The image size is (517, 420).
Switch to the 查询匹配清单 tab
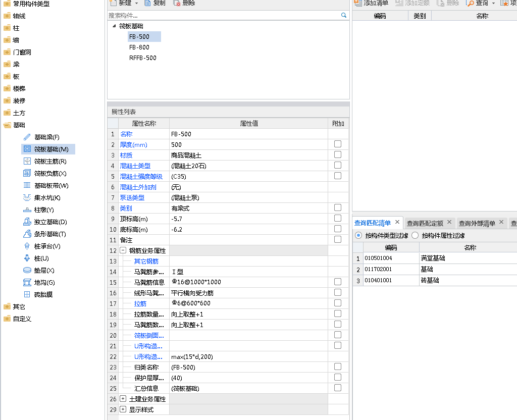373,223
